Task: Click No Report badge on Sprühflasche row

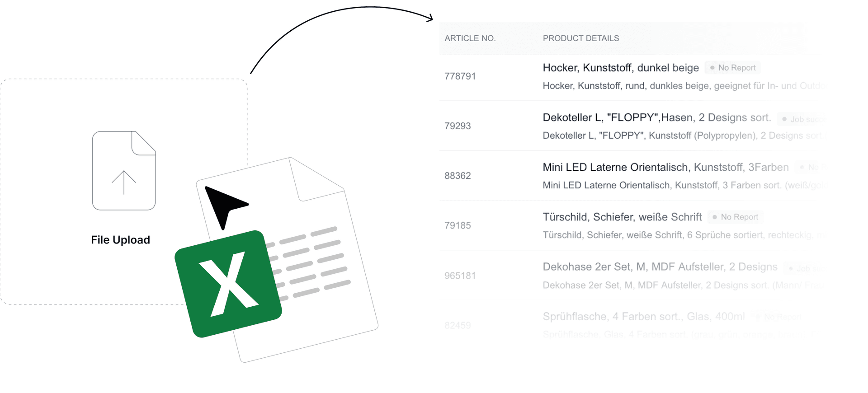Action: click(778, 317)
